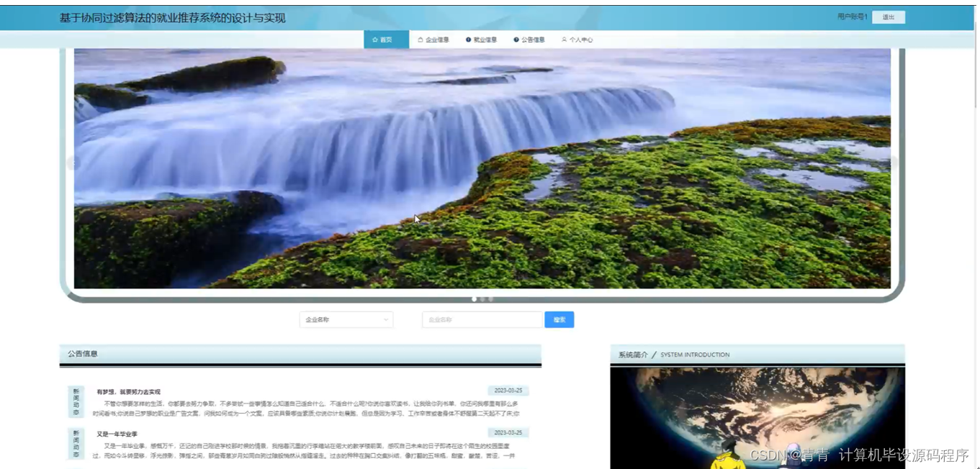Click the 2023-03-25 date of 有梦想 article
980x469 pixels.
[508, 391]
